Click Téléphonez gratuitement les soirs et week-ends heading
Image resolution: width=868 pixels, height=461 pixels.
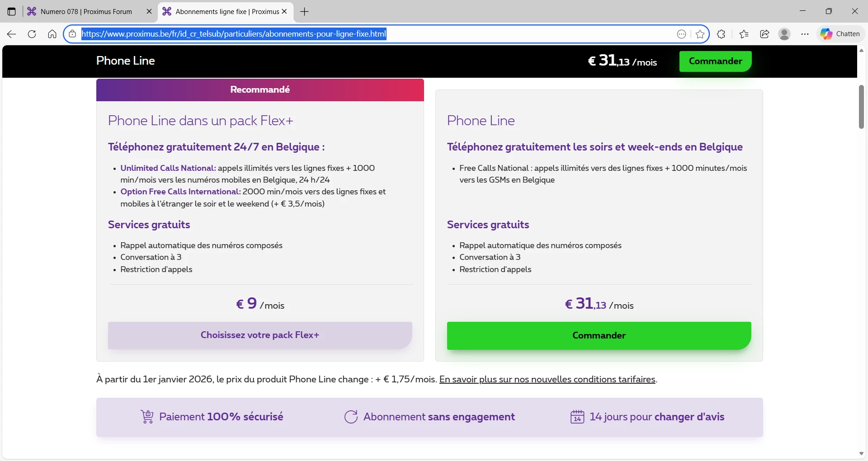(595, 147)
